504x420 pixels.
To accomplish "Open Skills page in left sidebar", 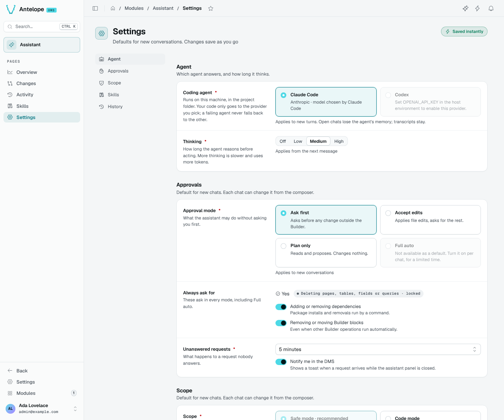I will (x=42, y=106).
